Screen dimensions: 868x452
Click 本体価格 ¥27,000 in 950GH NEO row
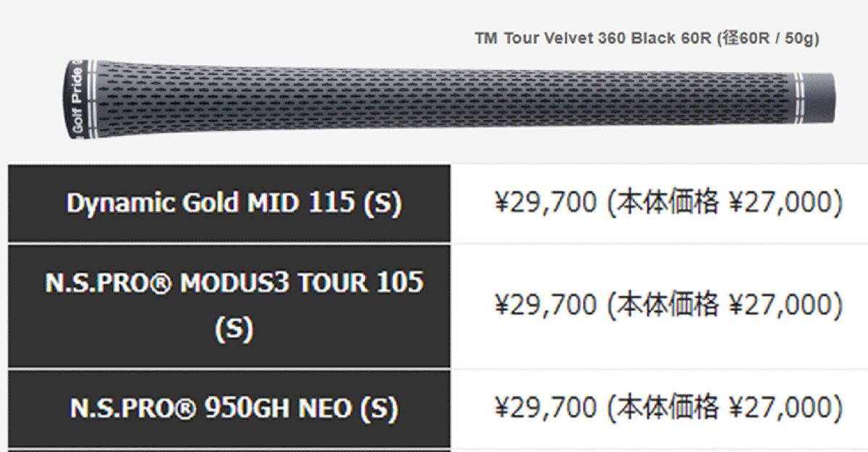[724, 409]
